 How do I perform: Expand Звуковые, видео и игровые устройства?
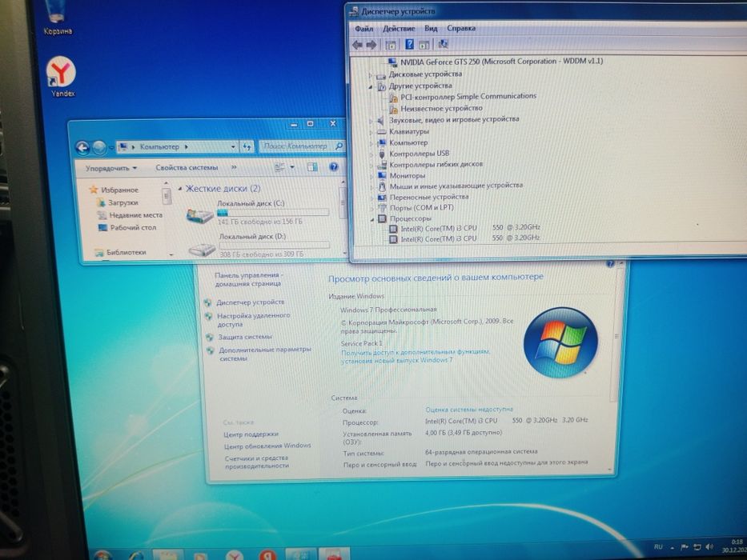pos(371,120)
